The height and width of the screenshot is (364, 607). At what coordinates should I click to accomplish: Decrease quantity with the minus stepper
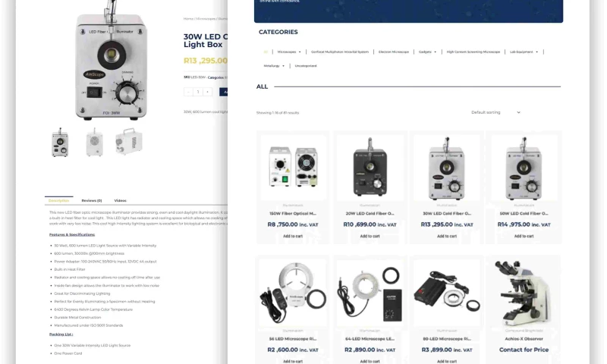click(188, 92)
